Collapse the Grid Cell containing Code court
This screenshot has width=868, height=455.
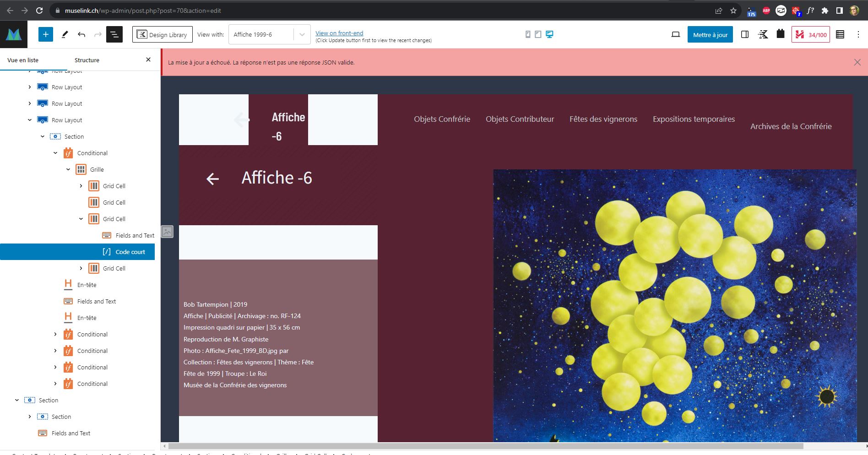pyautogui.click(x=81, y=219)
